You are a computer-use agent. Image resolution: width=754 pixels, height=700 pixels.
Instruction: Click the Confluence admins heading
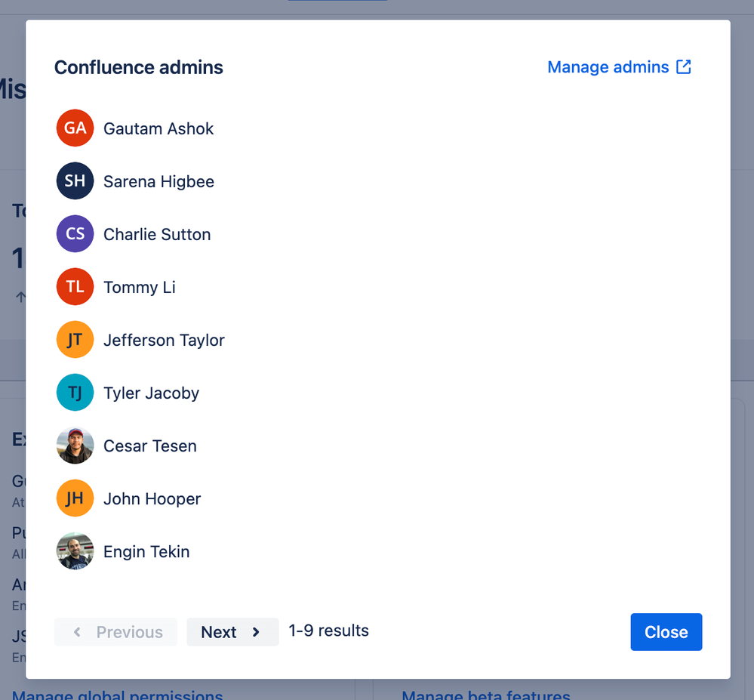coord(138,67)
